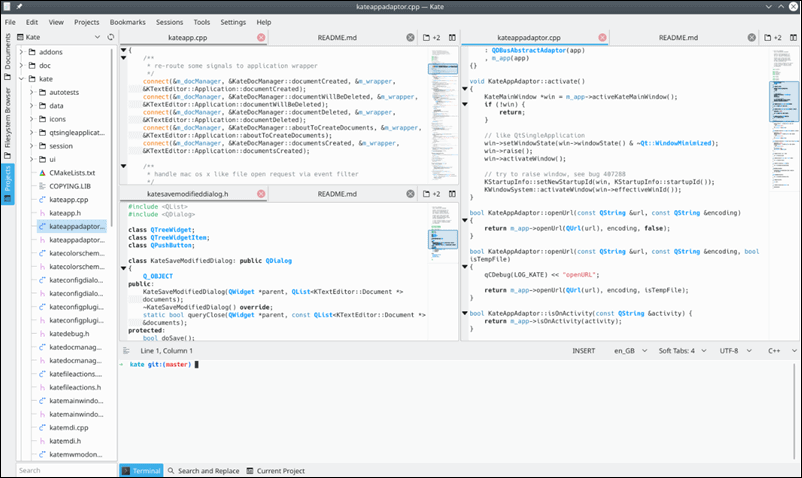Fold the isOnActivity function block

coord(465,313)
